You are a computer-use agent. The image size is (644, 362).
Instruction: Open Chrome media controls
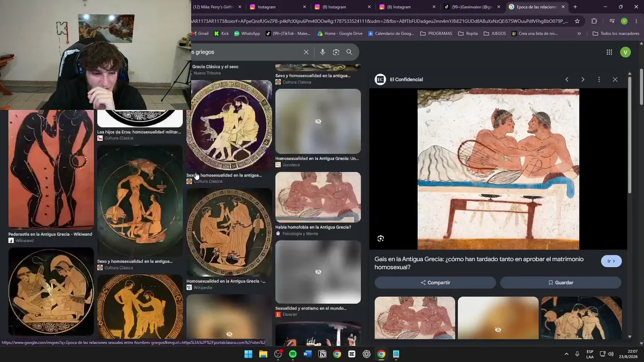pos(612,21)
